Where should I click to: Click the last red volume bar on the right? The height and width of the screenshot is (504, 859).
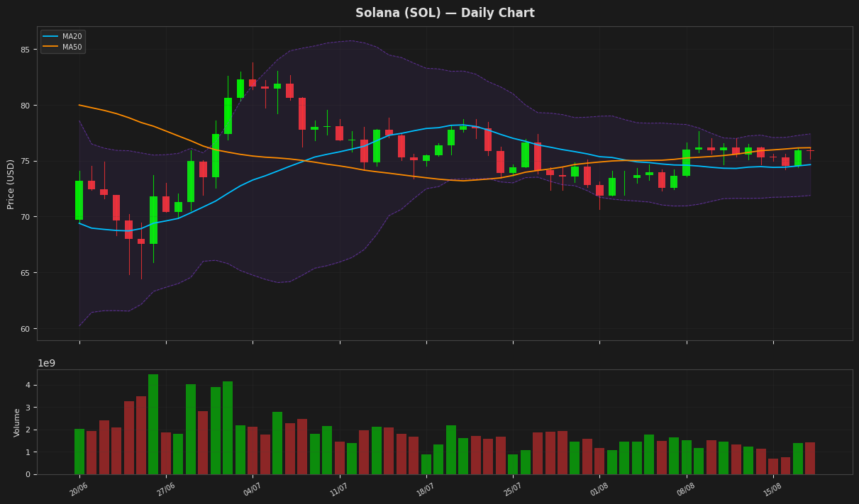coord(810,458)
